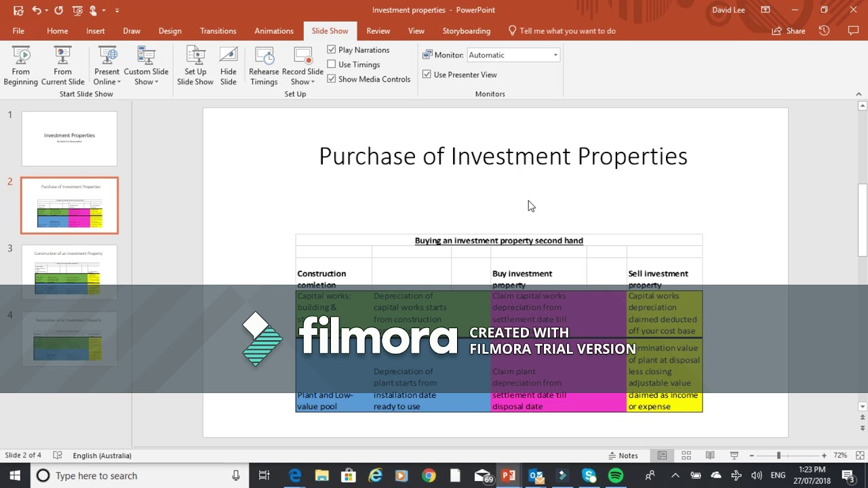Open Spotify from the taskbar

click(x=616, y=476)
